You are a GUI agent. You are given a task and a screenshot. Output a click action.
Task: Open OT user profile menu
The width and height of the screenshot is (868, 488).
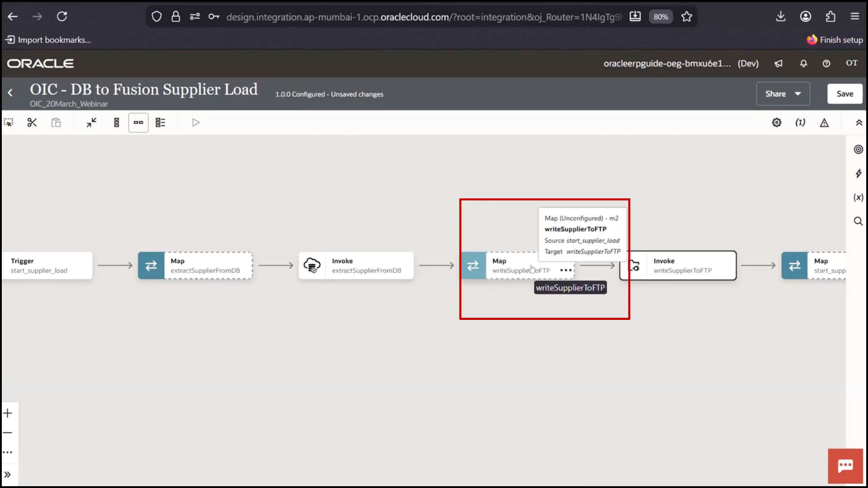coord(852,63)
